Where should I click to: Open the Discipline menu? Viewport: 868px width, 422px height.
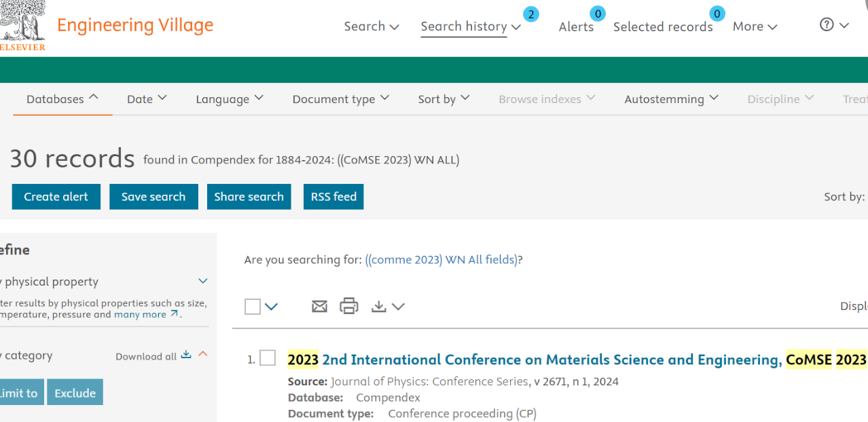(780, 99)
